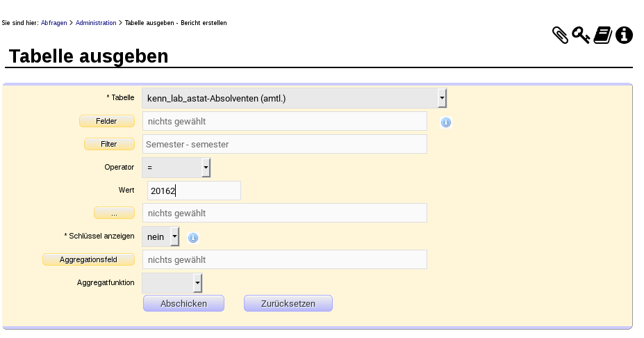Open the Schlüssel anzeigen dropdown

click(x=174, y=237)
